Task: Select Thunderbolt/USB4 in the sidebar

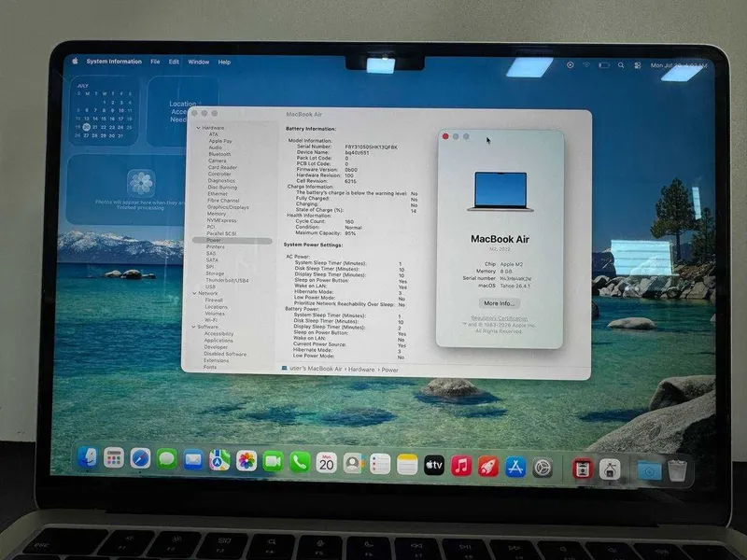Action: pyautogui.click(x=227, y=281)
